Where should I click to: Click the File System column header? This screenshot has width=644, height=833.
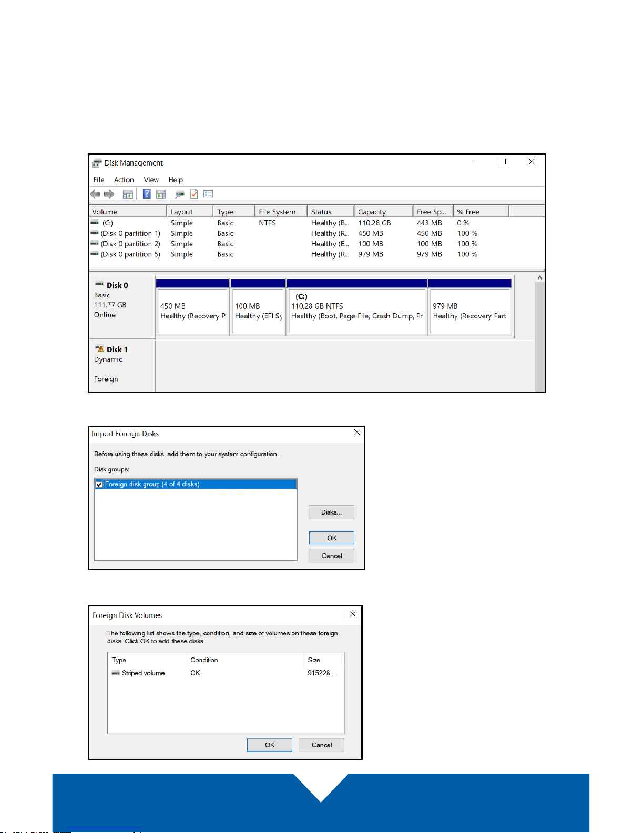coord(281,212)
